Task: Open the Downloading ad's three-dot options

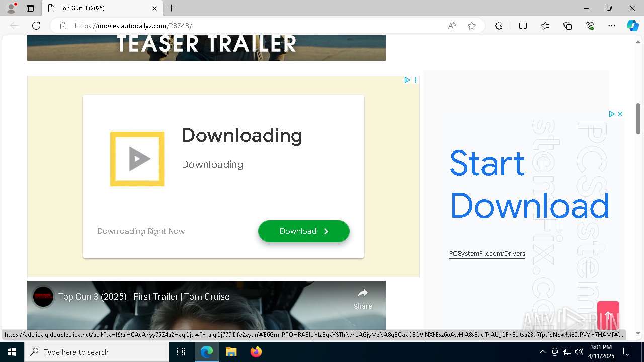Action: [415, 80]
